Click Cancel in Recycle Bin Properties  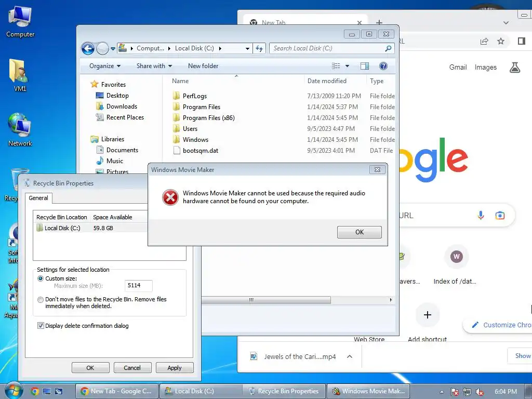pyautogui.click(x=132, y=368)
